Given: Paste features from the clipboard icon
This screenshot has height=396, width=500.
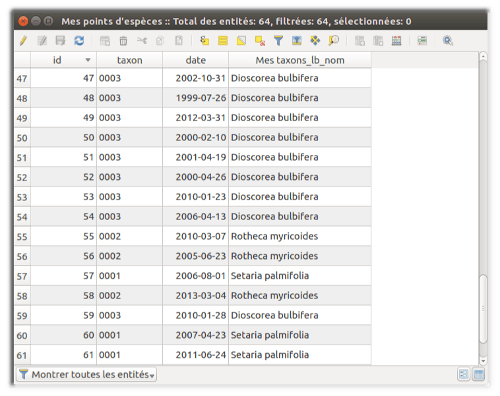Looking at the screenshot, I should coord(179,41).
